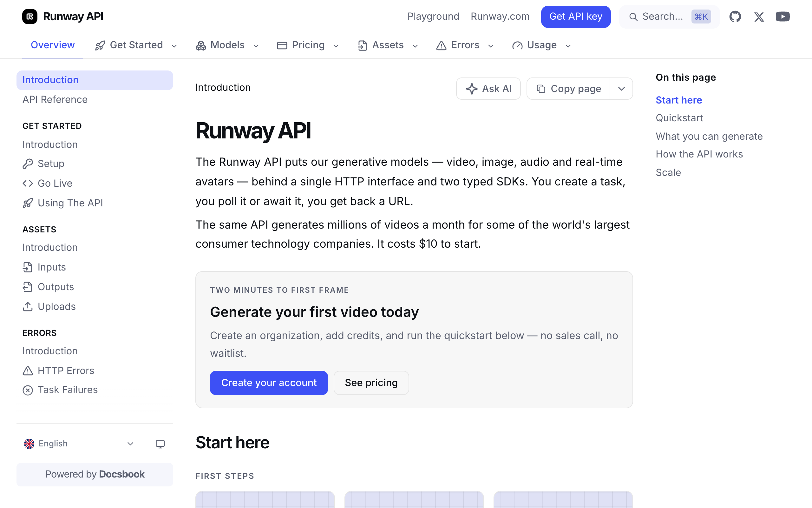The width and height of the screenshot is (812, 508).
Task: Click the Pricing card icon in nav
Action: click(282, 45)
